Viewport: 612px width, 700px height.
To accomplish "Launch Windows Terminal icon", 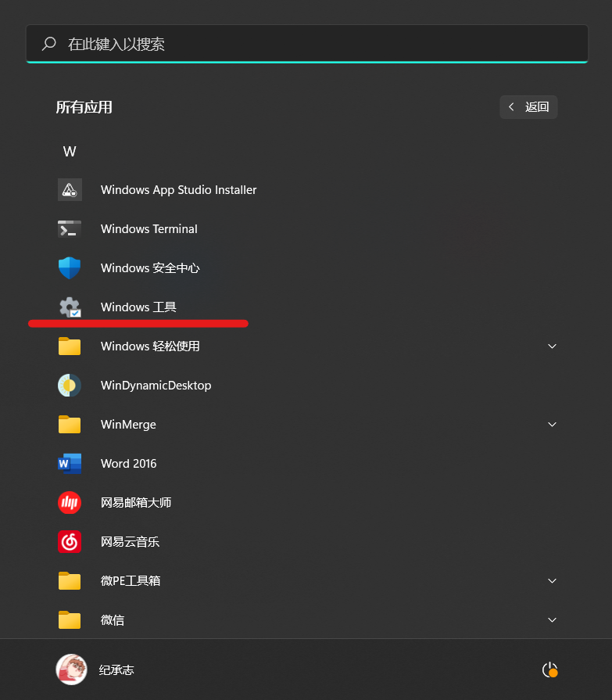I will pos(70,229).
